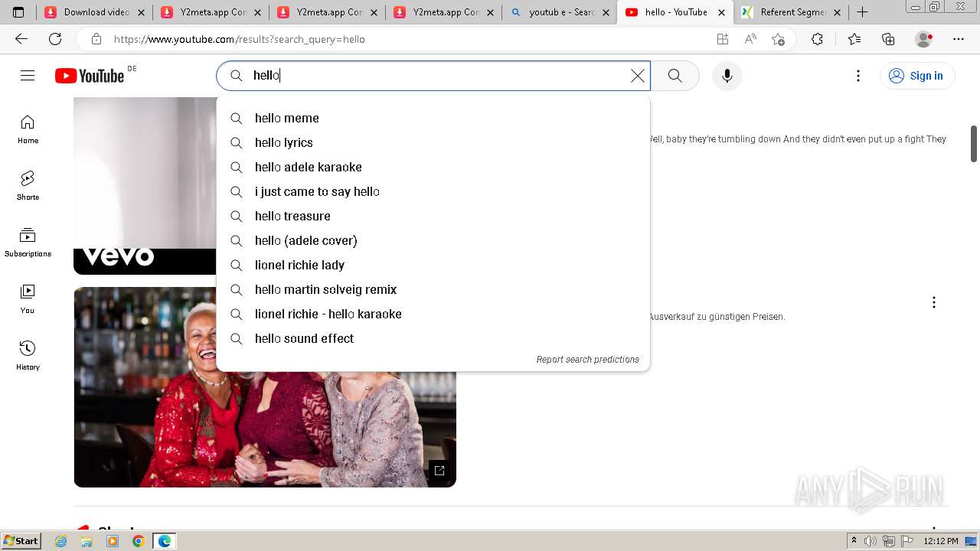The height and width of the screenshot is (551, 980).
Task: Open Chrome from the taskbar
Action: coord(138,541)
